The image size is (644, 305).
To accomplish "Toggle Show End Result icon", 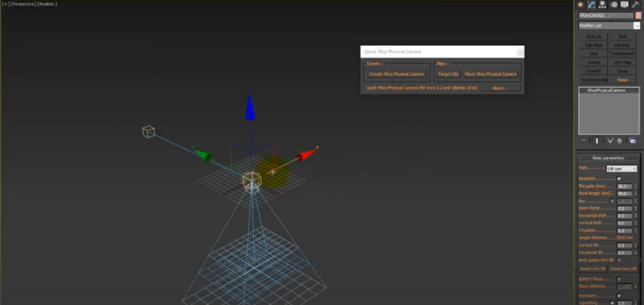I will [x=597, y=141].
